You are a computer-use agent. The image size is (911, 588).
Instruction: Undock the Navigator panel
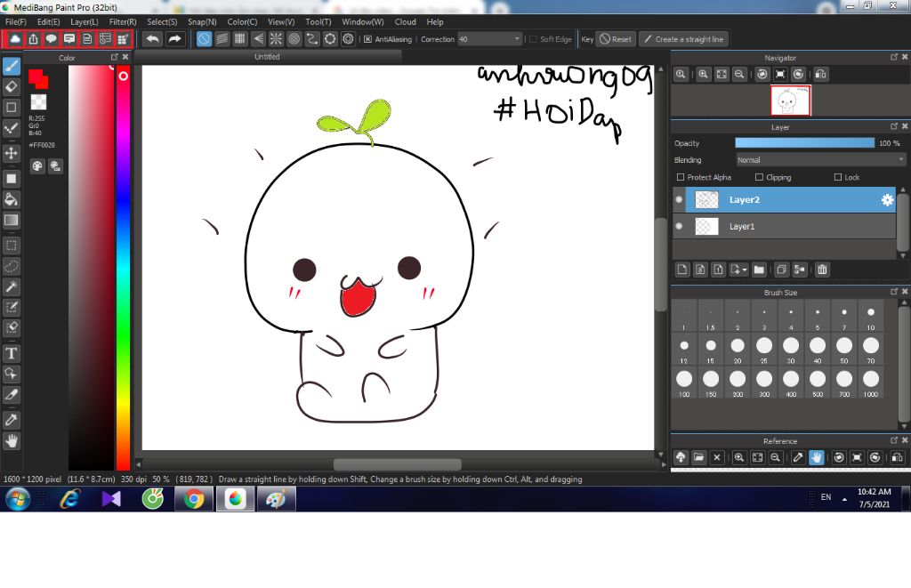click(x=893, y=57)
